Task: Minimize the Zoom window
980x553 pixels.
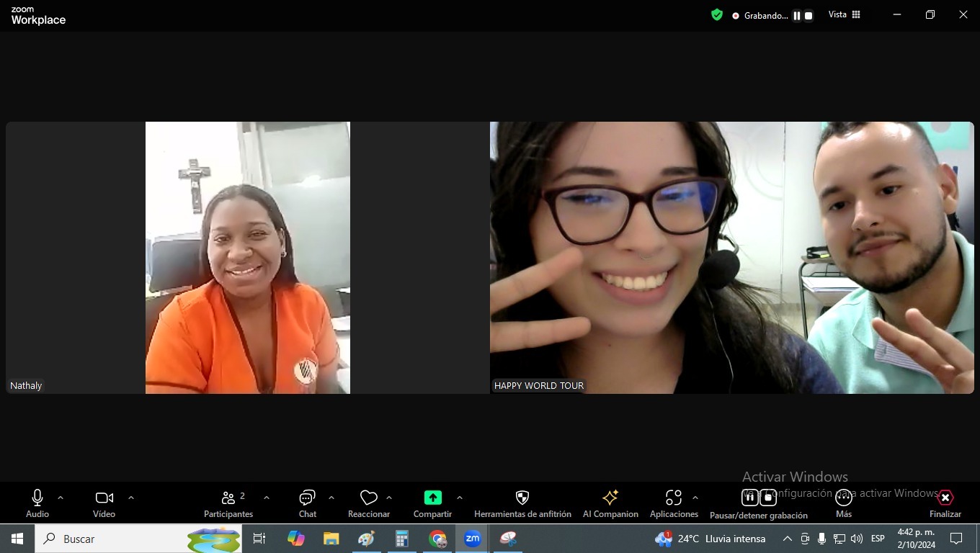Action: click(897, 14)
